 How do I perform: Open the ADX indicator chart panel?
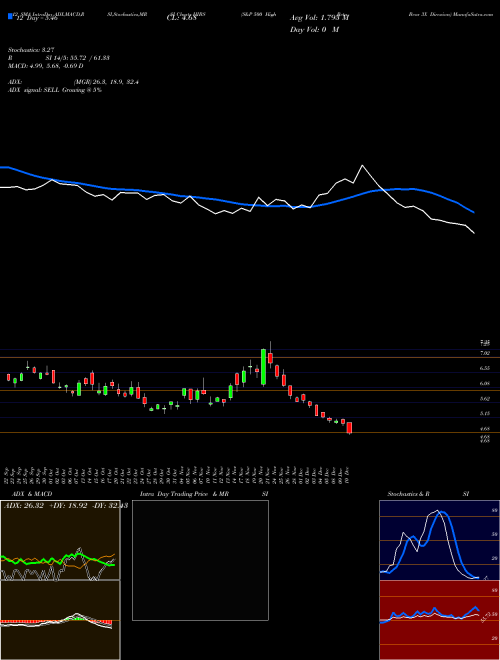pos(60,540)
